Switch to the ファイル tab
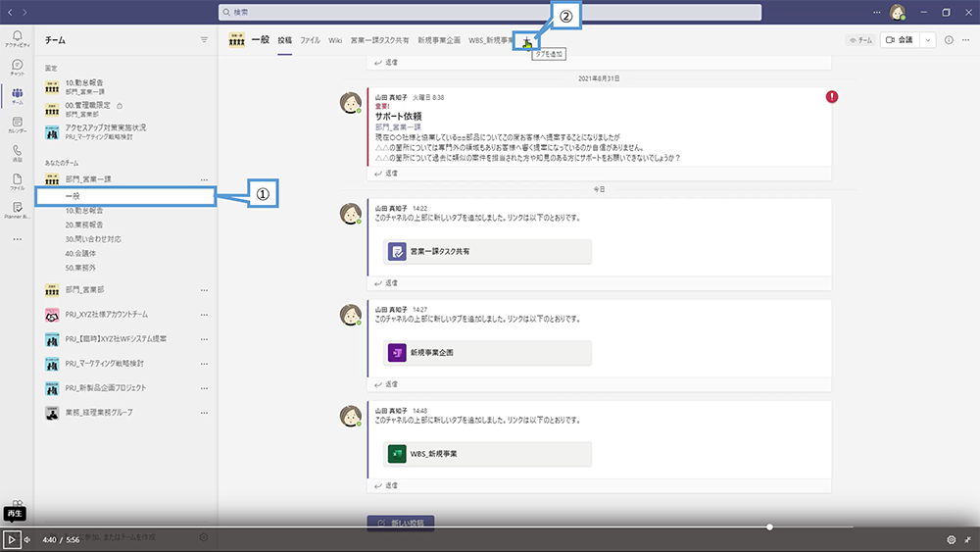Image resolution: width=980 pixels, height=552 pixels. tap(310, 40)
